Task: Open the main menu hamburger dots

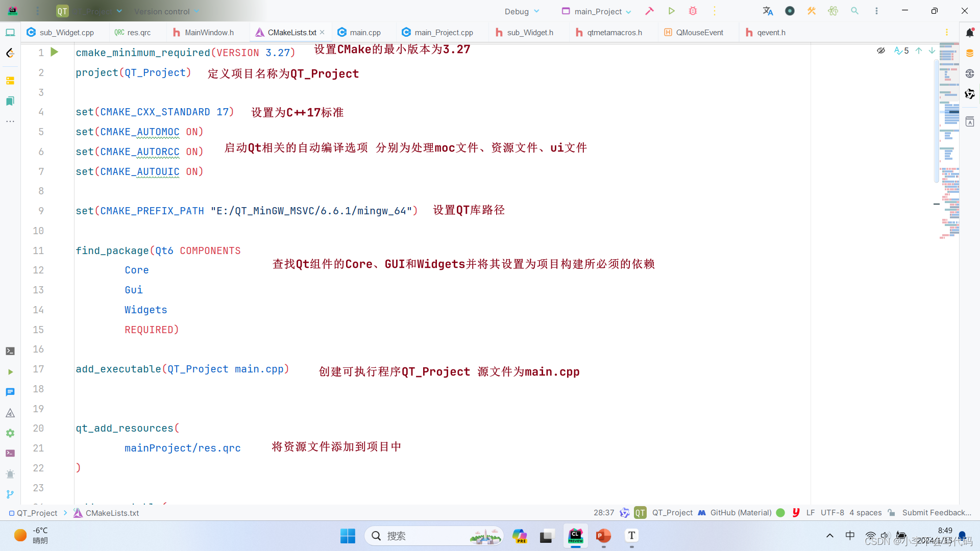Action: pos(38,11)
